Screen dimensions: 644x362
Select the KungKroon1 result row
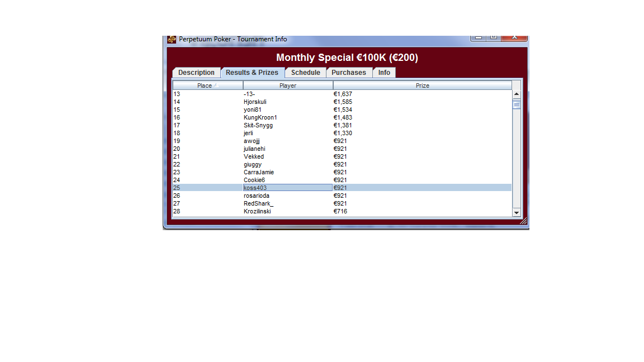(260, 117)
